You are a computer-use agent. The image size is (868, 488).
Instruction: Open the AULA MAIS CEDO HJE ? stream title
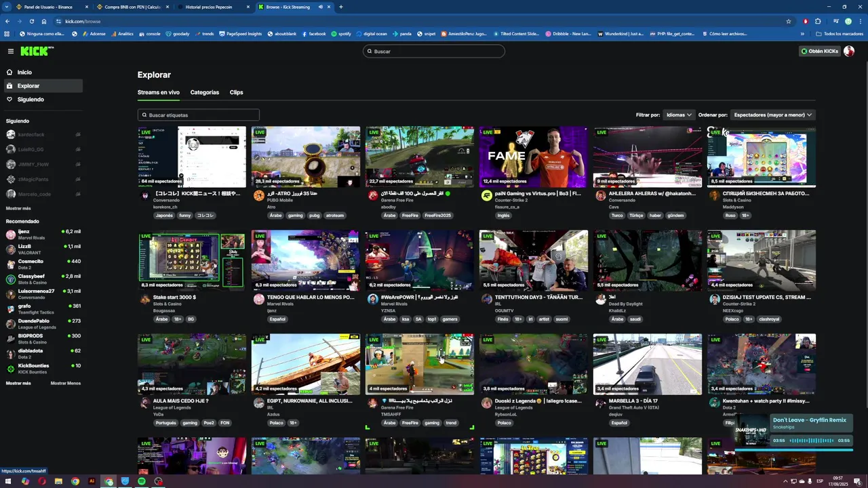[x=181, y=401]
